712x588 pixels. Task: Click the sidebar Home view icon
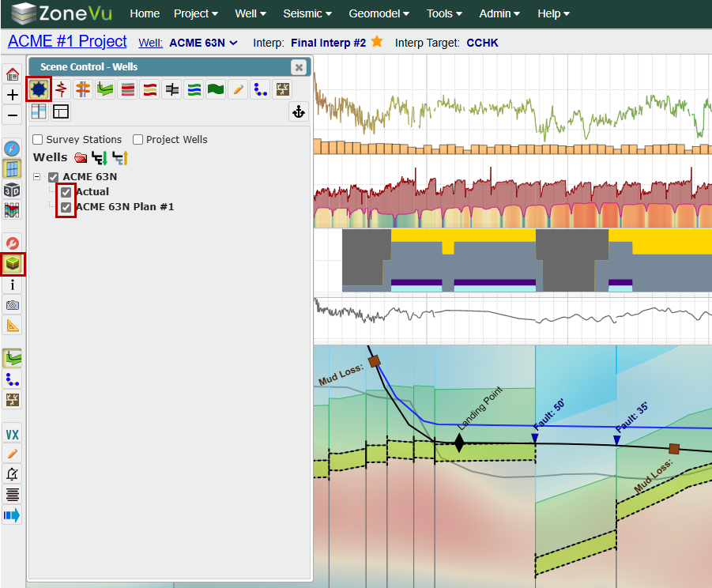coord(13,74)
